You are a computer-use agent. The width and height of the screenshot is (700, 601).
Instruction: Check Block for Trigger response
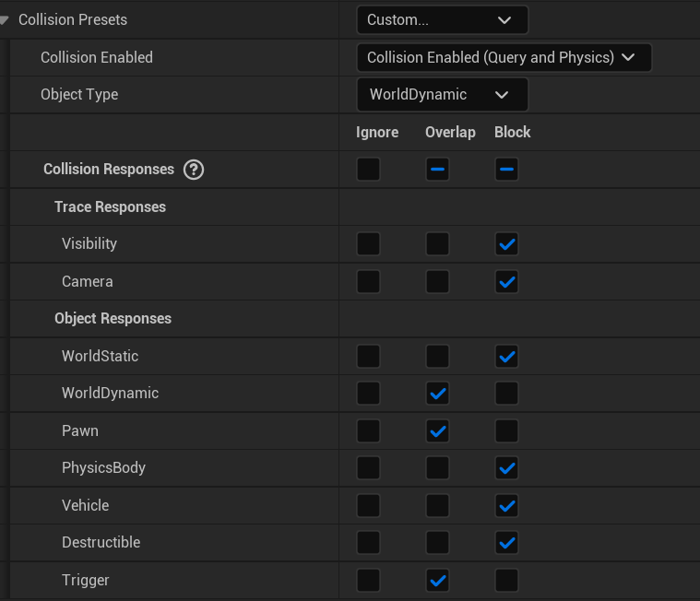(x=506, y=580)
